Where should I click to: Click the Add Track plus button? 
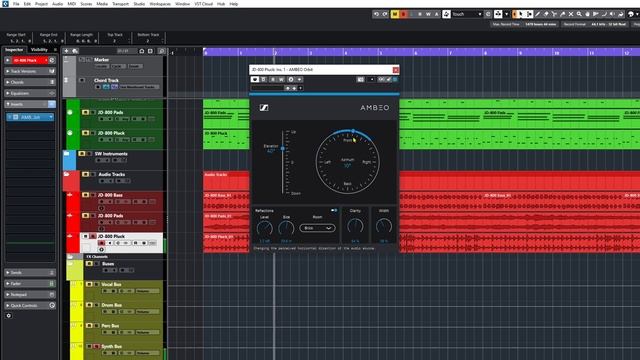pos(67,51)
